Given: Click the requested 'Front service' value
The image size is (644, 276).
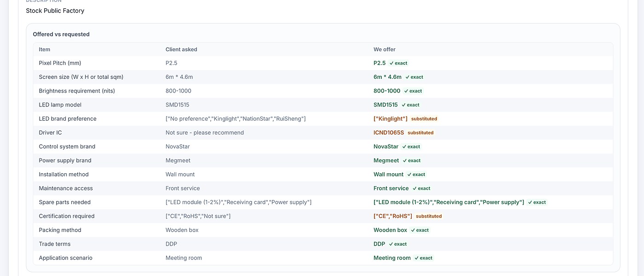Looking at the screenshot, I should coord(183,188).
